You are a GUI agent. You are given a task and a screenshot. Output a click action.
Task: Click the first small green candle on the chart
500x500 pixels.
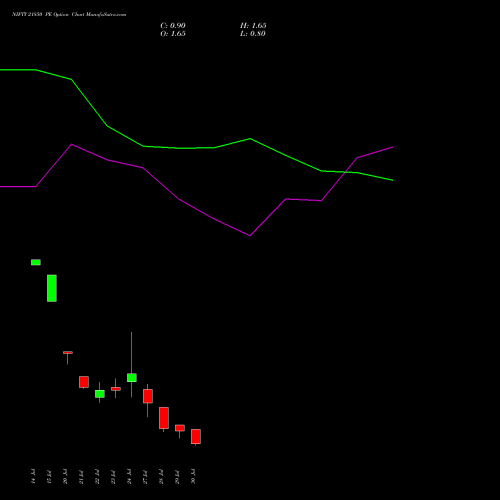tap(36, 262)
